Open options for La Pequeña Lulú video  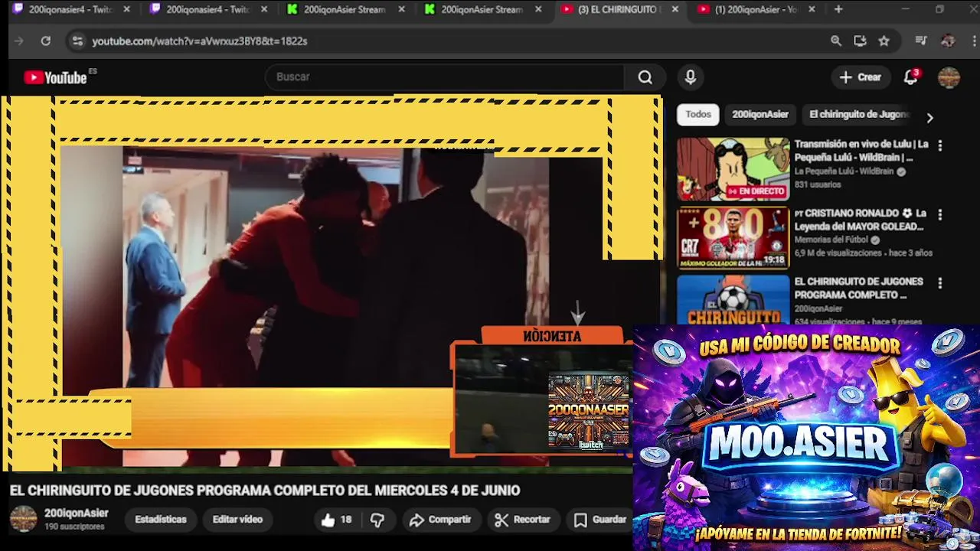[x=940, y=145]
